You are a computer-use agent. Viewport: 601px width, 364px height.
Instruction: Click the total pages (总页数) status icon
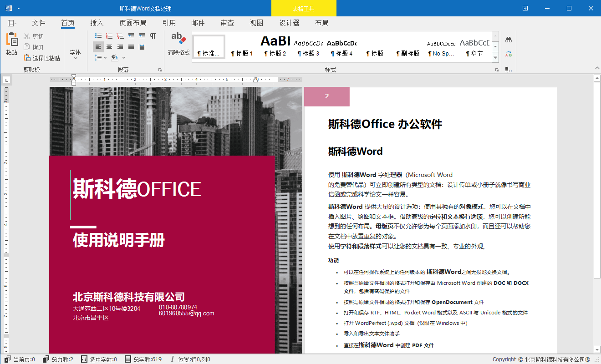[46, 359]
